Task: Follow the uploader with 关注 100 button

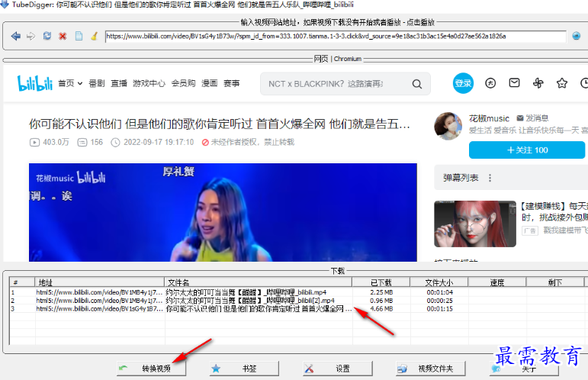Action: pyautogui.click(x=527, y=150)
